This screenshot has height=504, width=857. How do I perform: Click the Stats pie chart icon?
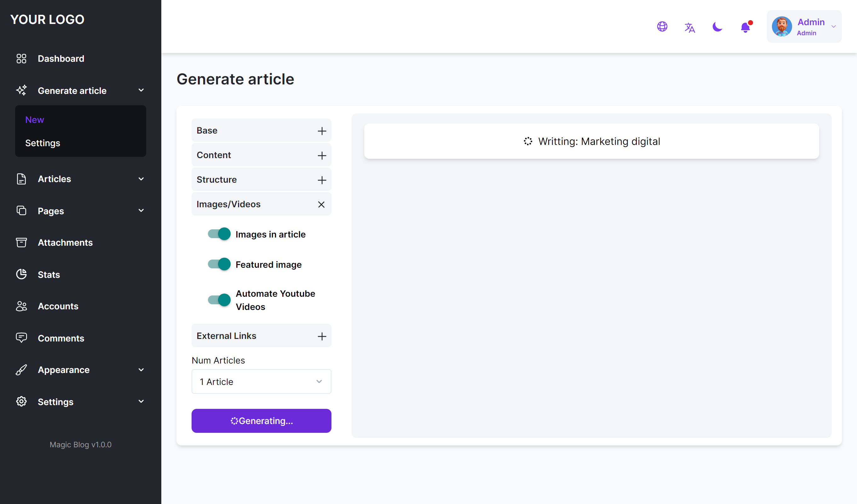point(21,274)
